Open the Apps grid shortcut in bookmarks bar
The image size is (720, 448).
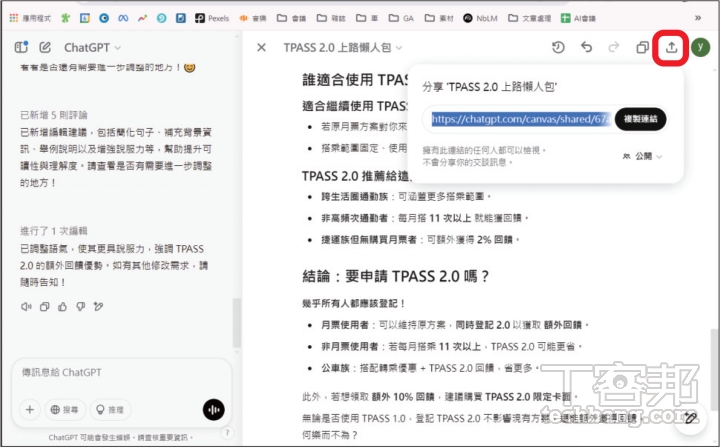click(x=30, y=18)
